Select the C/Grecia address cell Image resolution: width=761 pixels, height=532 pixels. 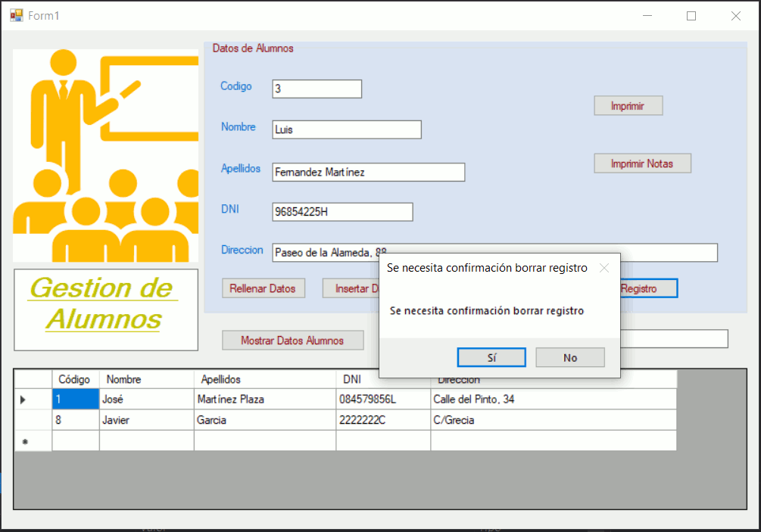(554, 420)
